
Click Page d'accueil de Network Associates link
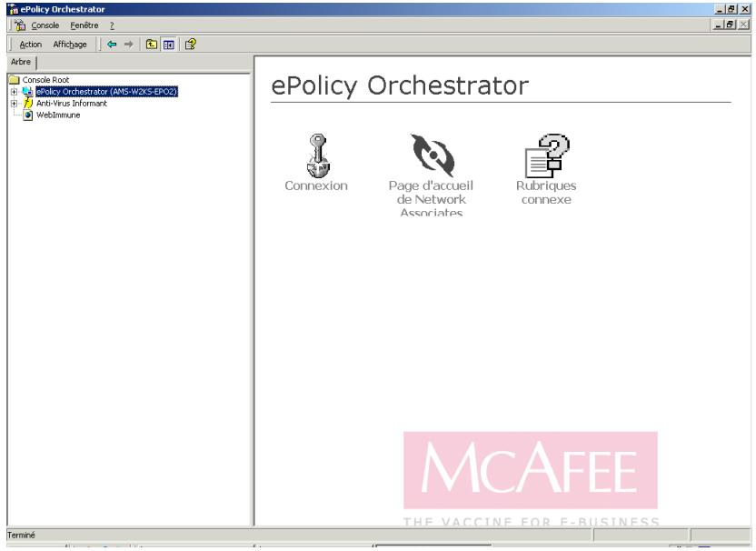coord(431,199)
